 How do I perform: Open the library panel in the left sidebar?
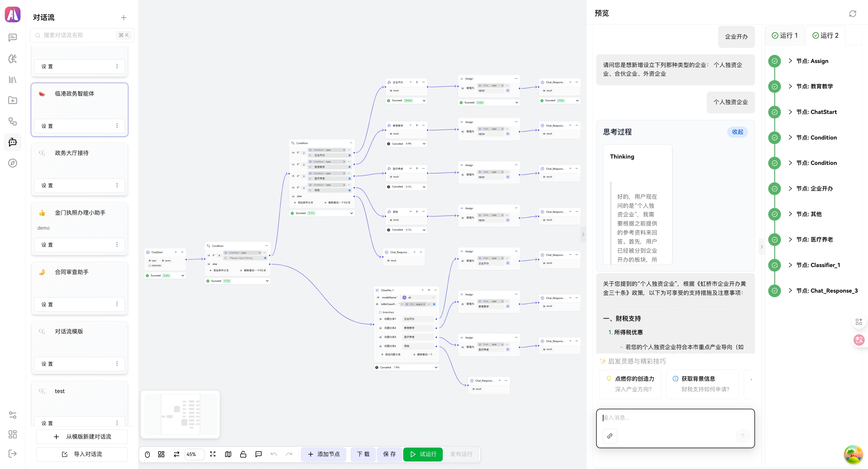[12, 80]
